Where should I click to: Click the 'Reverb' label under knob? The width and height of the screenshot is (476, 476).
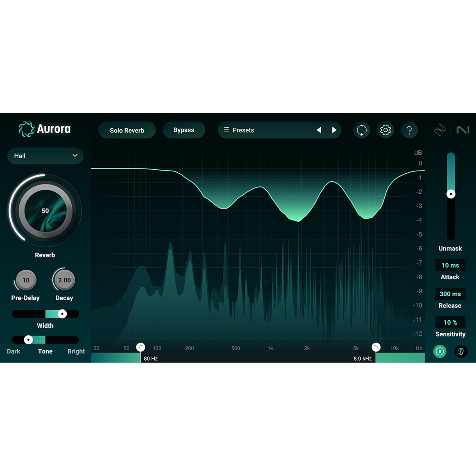(45, 255)
